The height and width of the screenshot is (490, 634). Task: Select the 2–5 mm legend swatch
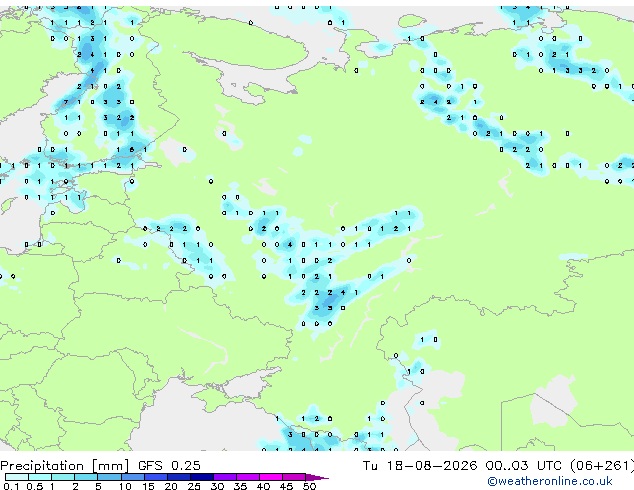click(x=86, y=477)
